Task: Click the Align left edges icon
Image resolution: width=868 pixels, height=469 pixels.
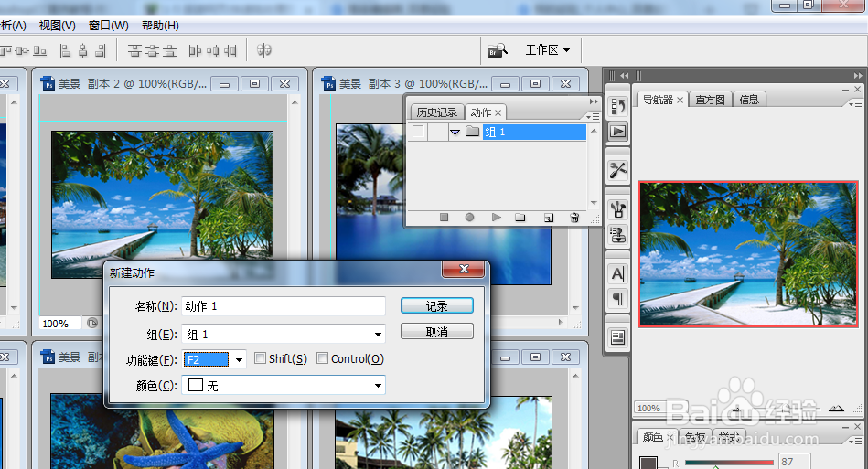Action: click(65, 51)
